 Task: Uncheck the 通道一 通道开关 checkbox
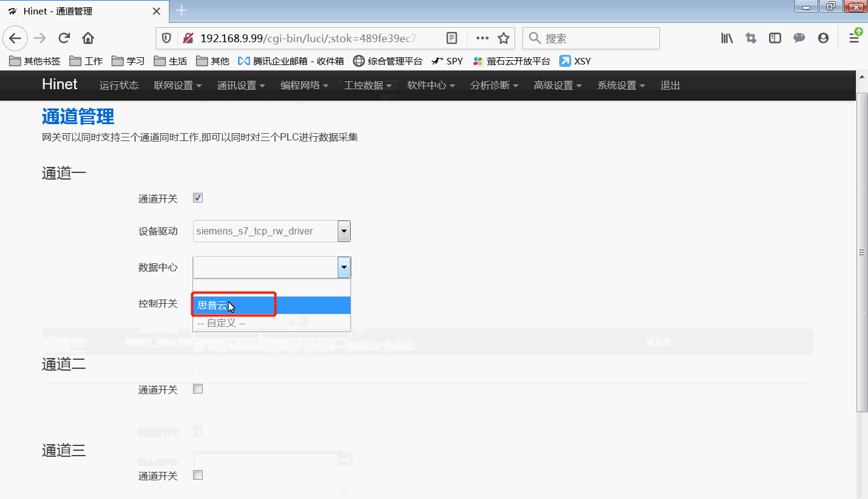tap(198, 198)
